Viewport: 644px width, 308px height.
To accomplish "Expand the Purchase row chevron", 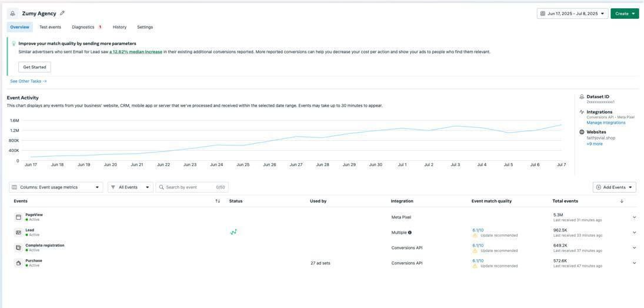I will (x=634, y=263).
